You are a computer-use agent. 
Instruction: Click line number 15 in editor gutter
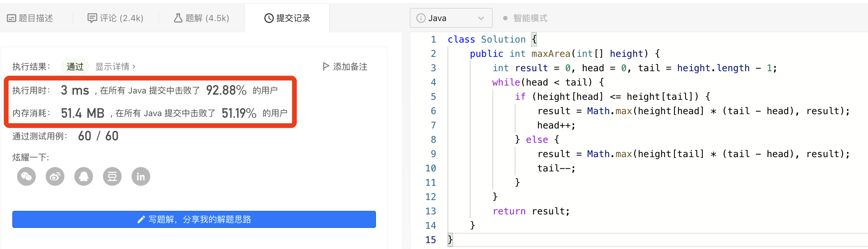430,240
